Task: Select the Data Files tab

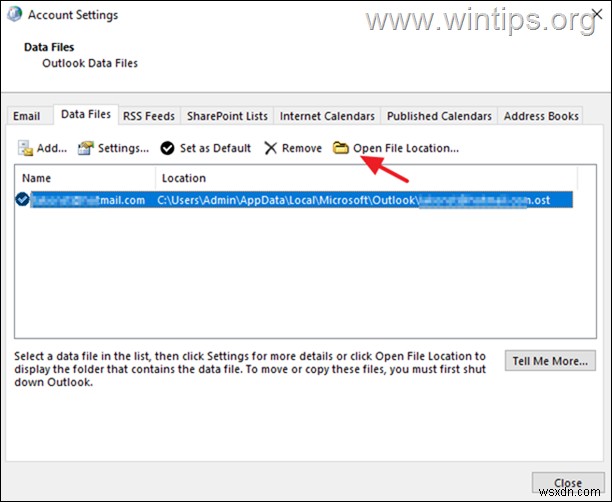Action: click(x=86, y=114)
